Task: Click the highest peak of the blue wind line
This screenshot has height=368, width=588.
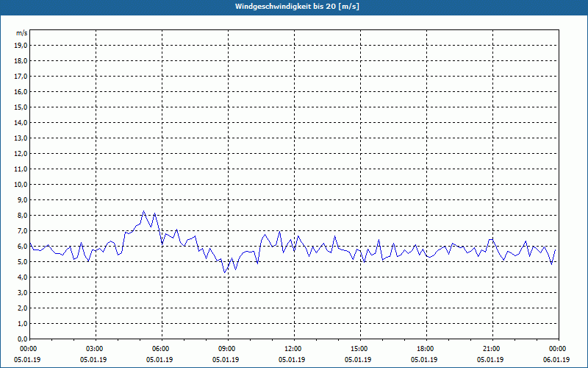Action: [x=143, y=211]
